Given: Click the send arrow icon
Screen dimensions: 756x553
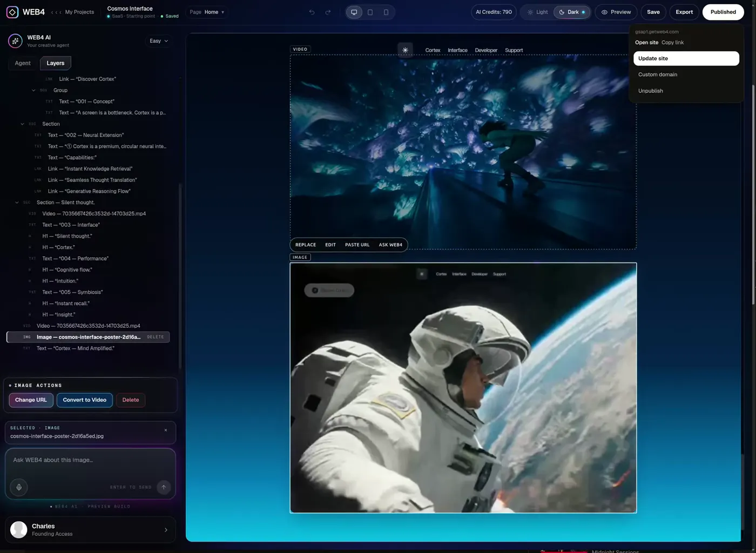Looking at the screenshot, I should [164, 487].
